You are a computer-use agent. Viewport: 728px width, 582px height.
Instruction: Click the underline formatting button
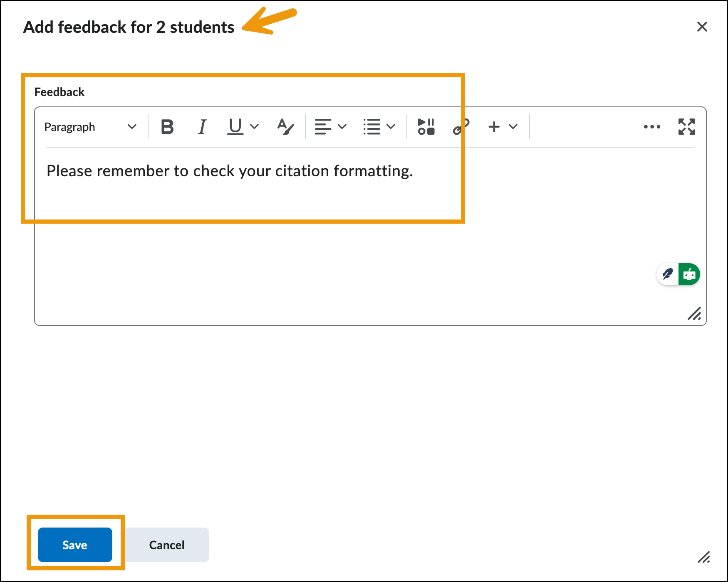click(x=235, y=127)
